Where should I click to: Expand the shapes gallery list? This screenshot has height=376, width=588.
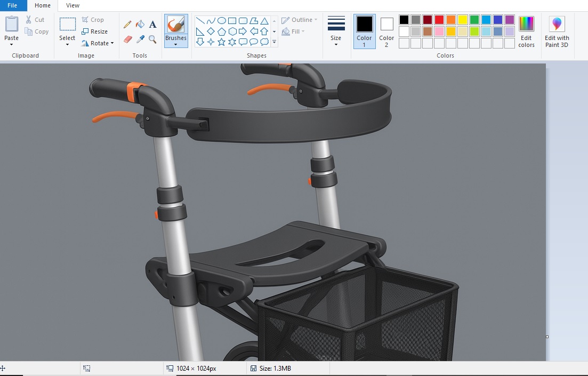[275, 42]
